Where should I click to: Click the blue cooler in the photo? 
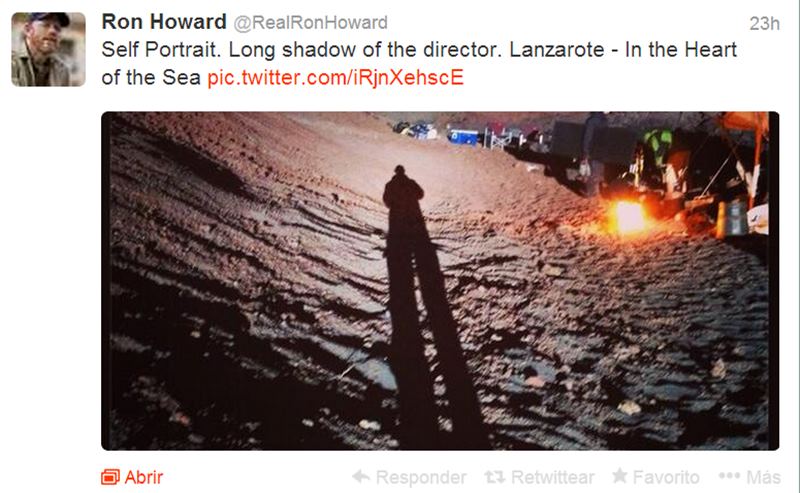pyautogui.click(x=463, y=136)
